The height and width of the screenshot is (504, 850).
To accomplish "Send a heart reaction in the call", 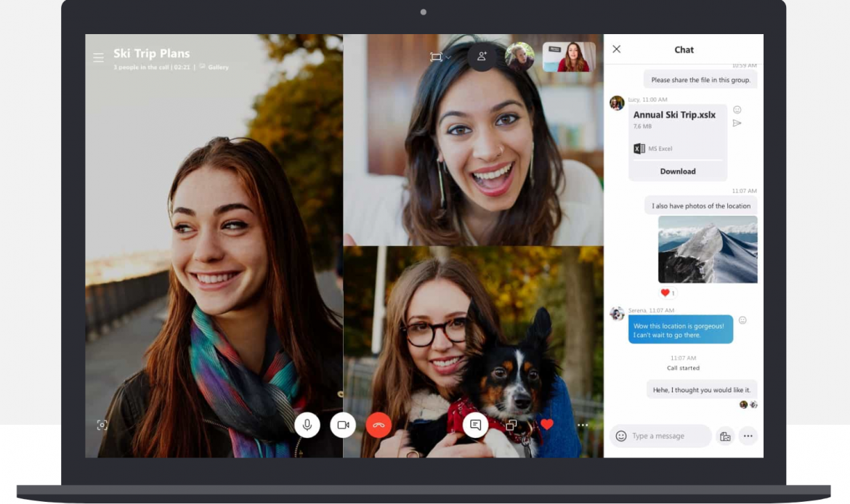I will [547, 425].
